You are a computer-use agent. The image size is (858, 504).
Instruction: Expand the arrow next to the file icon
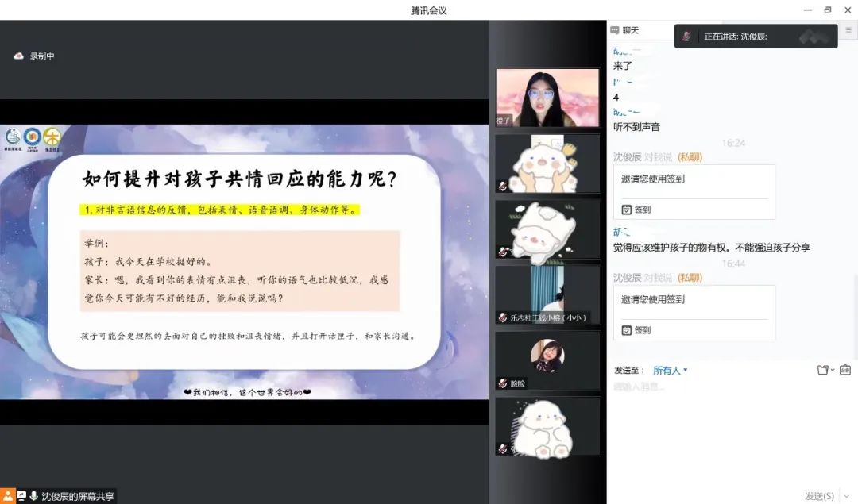pos(833,370)
